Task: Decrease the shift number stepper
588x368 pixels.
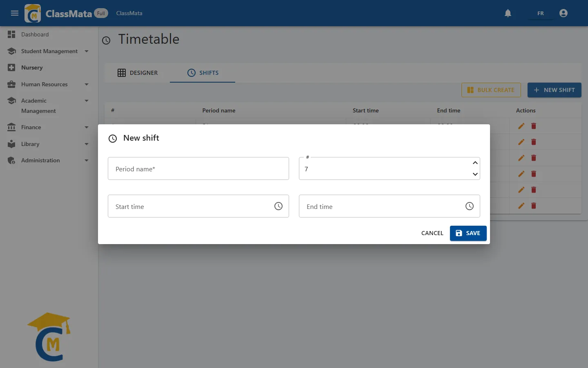Action: [475, 174]
